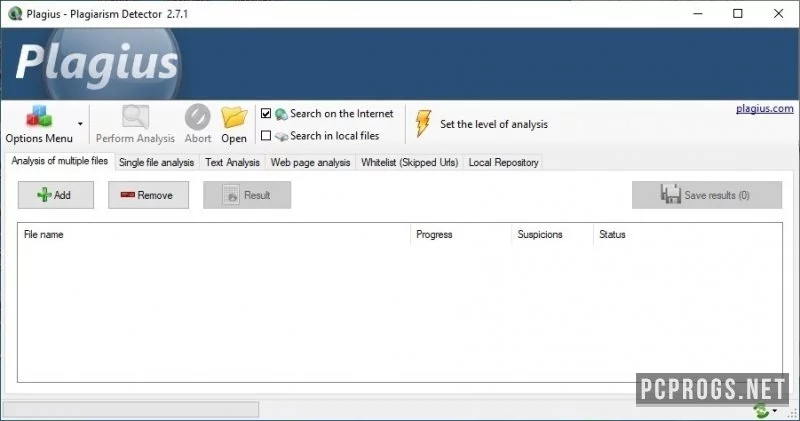Viewport: 800px width, 421px height.
Task: Click the Perform Analysis magnifier icon
Action: pos(136,117)
